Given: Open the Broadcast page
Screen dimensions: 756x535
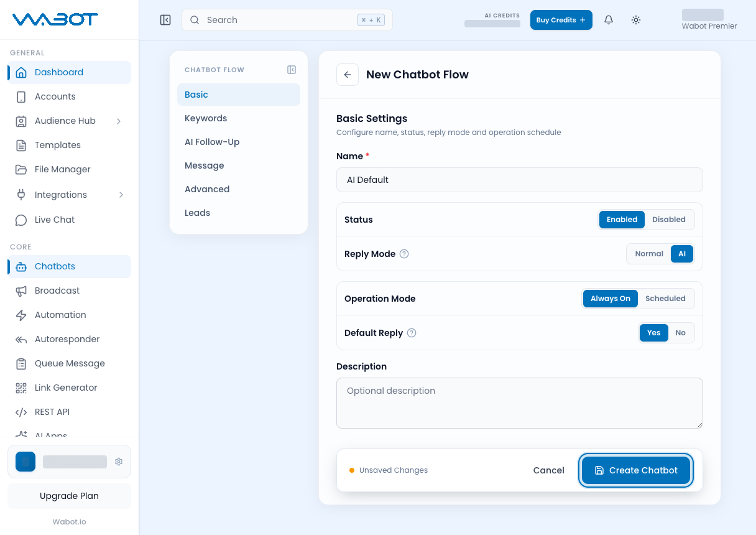Looking at the screenshot, I should [x=70, y=291].
